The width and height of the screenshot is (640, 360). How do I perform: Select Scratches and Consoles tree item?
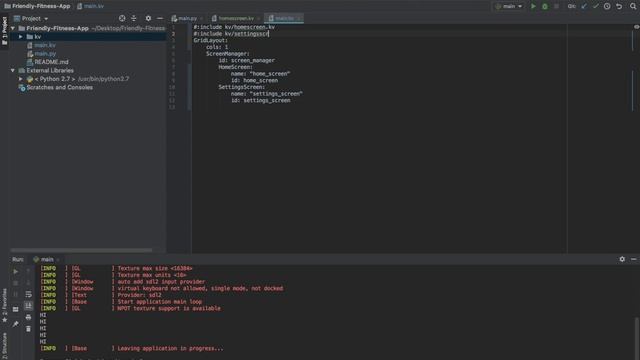[x=56, y=87]
